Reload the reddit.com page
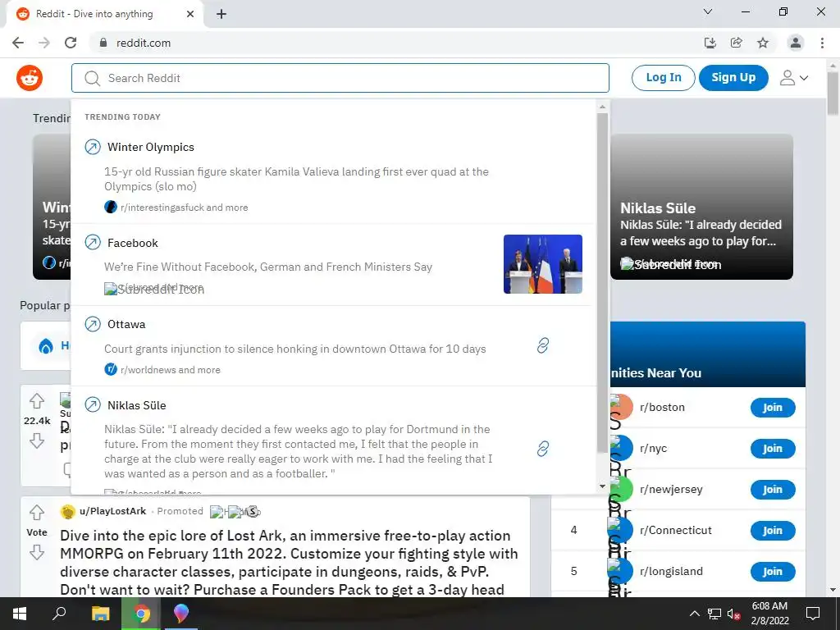840x630 pixels. tap(71, 43)
